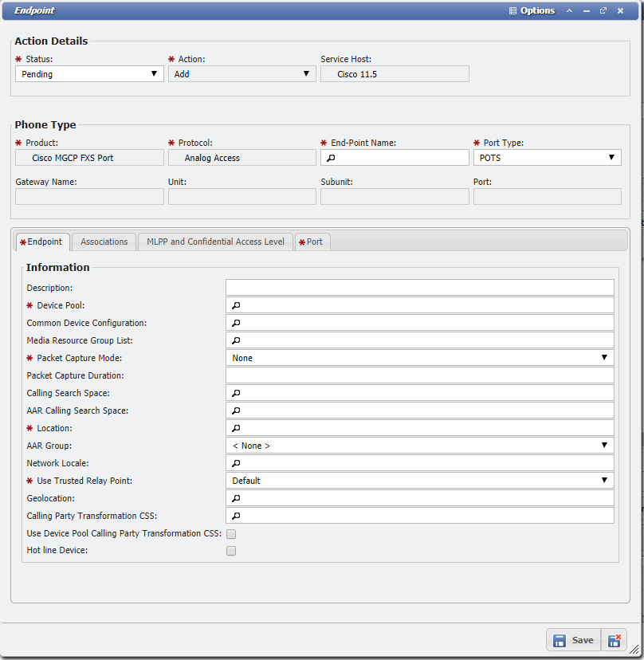644x660 pixels.
Task: Click the Network Locale search icon
Action: point(236,463)
